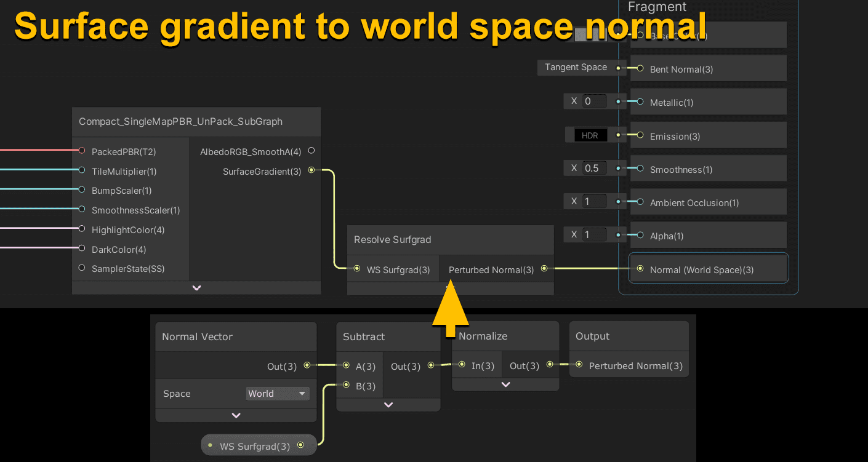The image size is (868, 462).
Task: Toggle the Subtract node expand chevron
Action: 388,405
